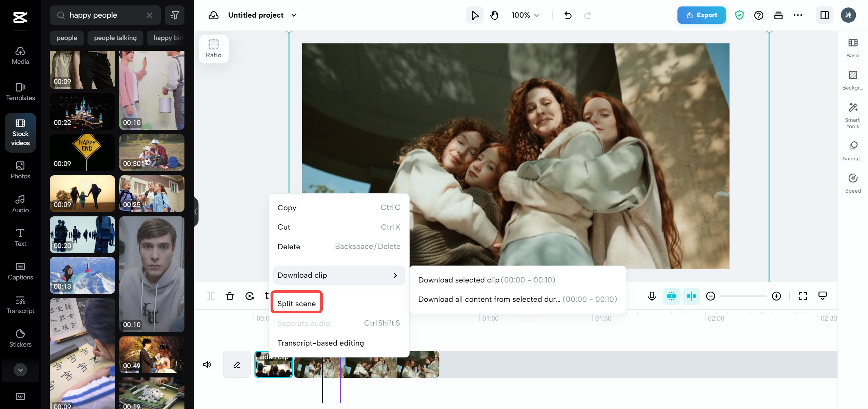Choose Transcript-based editing in context menu

tap(320, 343)
